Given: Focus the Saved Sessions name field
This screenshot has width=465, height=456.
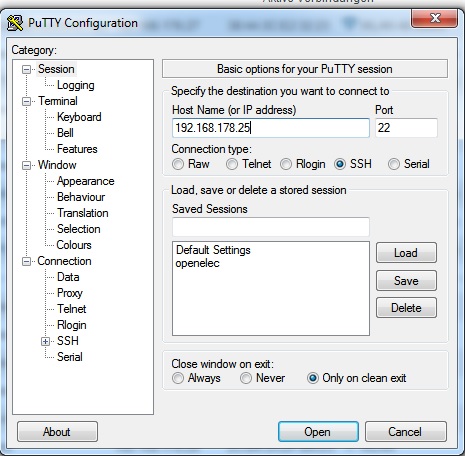Looking at the screenshot, I should point(270,227).
